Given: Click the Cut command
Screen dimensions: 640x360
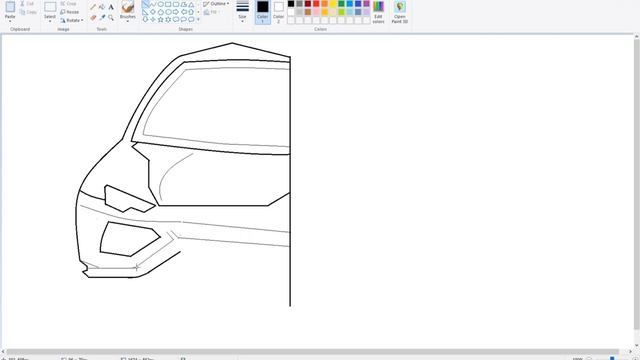Looking at the screenshot, I should coord(27,4).
